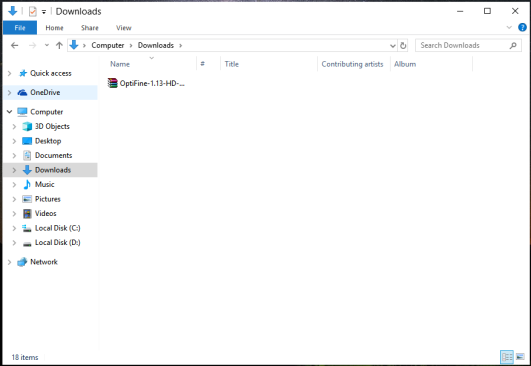Select Downloads in the sidebar
531x366 pixels.
53,170
